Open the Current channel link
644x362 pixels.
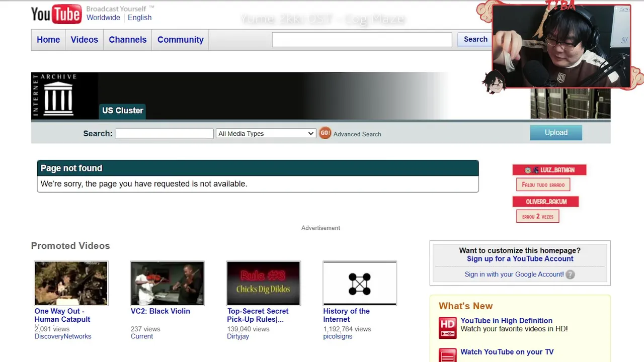[142, 336]
